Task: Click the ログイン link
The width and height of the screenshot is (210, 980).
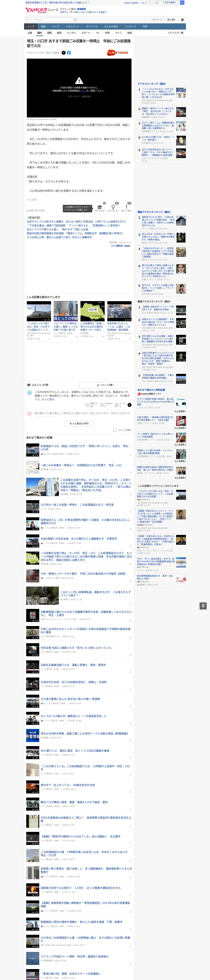Action: (64, 12)
